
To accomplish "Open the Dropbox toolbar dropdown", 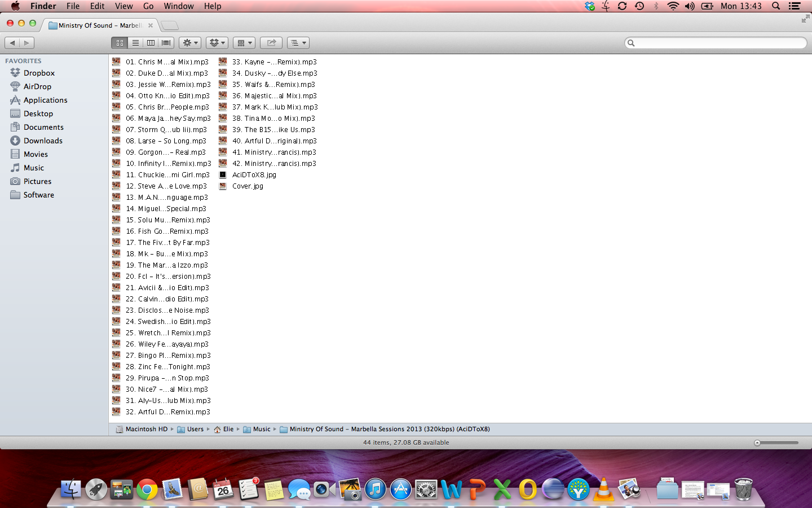I will 217,43.
